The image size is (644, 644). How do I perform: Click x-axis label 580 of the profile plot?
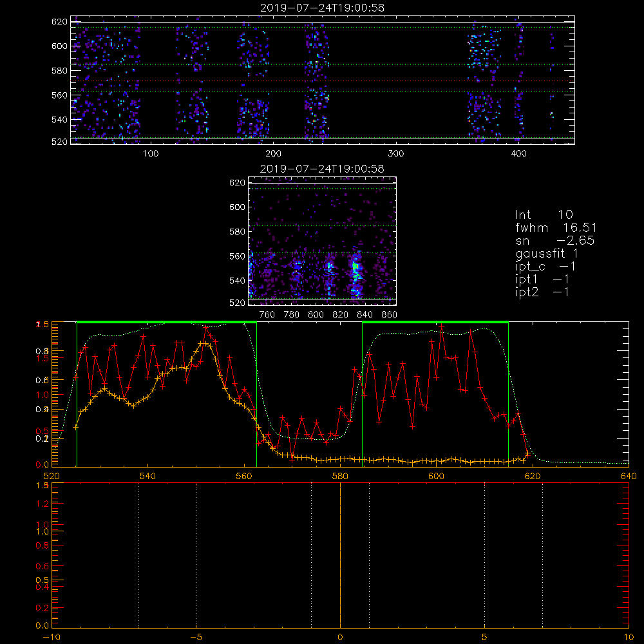(341, 476)
